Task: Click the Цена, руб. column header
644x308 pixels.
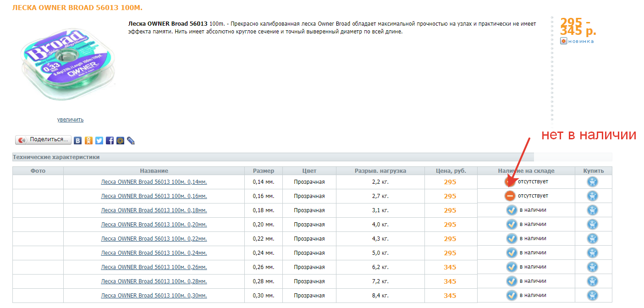Action: point(451,171)
